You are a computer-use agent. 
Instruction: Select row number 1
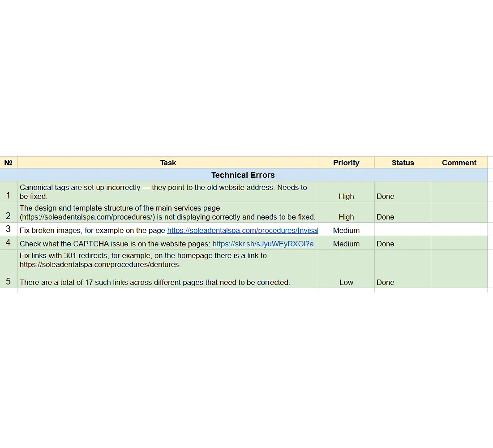(9, 192)
